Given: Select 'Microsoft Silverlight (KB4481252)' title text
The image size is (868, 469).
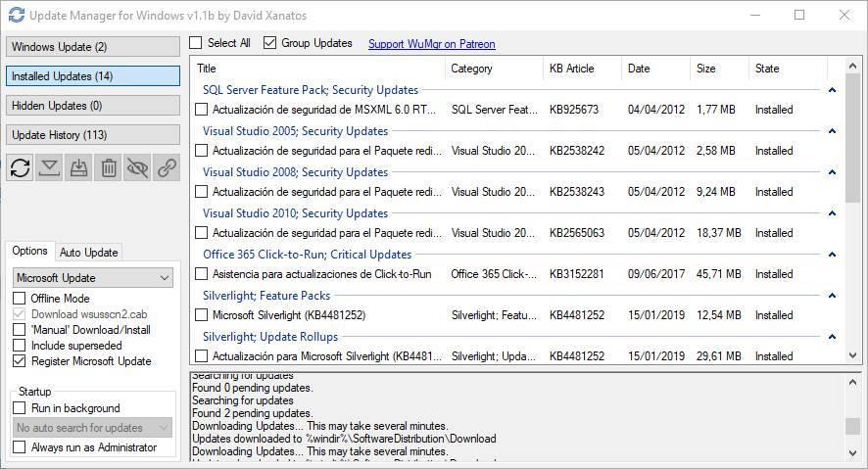Looking at the screenshot, I should [289, 315].
